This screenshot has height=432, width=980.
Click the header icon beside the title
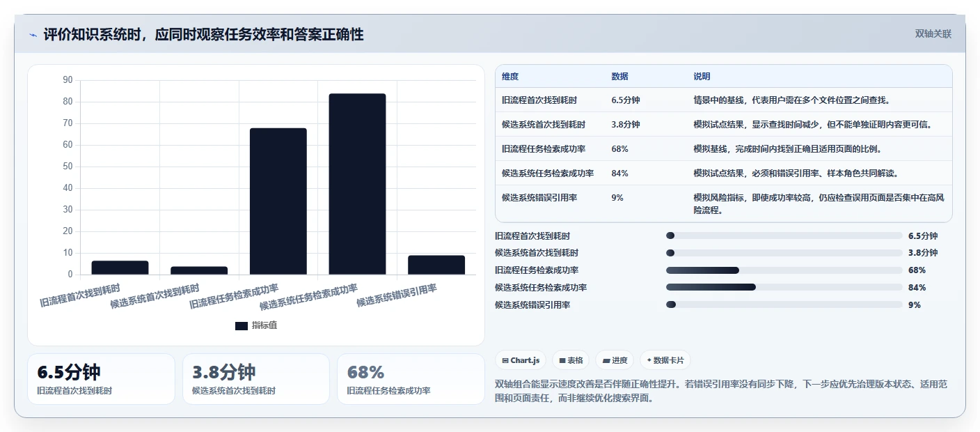point(33,35)
